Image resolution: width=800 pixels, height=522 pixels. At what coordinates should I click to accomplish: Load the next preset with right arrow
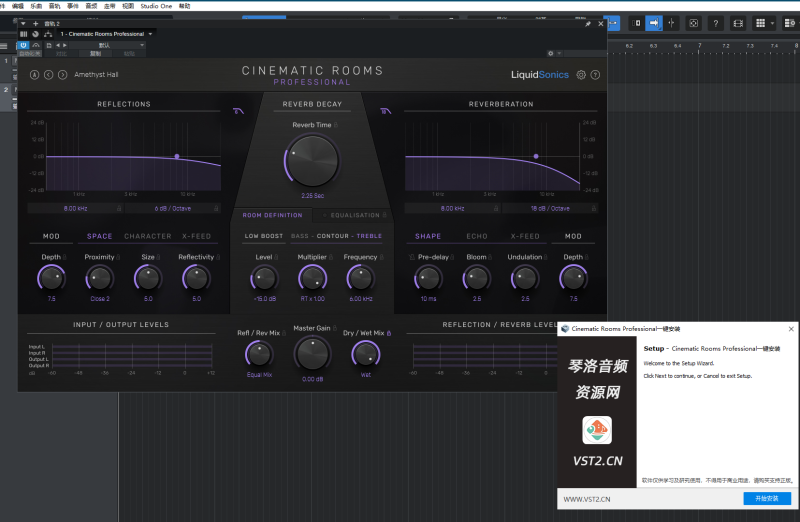tap(62, 75)
